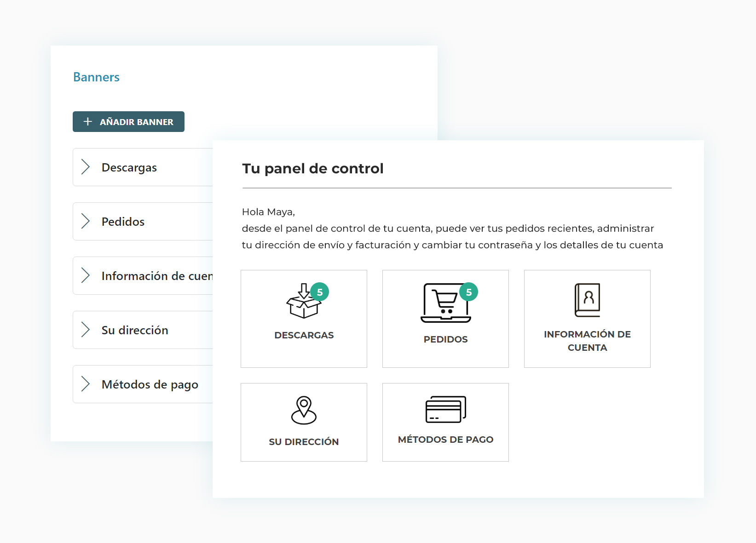Image resolution: width=756 pixels, height=543 pixels.
Task: Click the Su dirección map pin icon
Action: click(304, 410)
